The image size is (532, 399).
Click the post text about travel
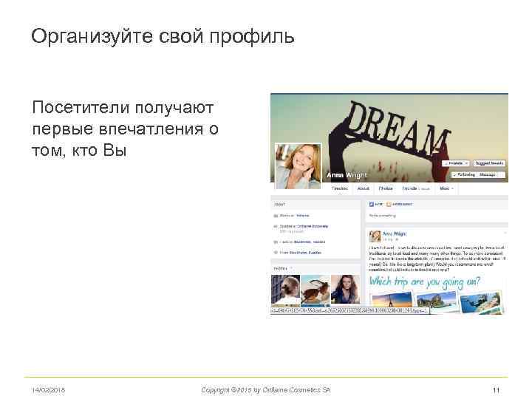[437, 259]
